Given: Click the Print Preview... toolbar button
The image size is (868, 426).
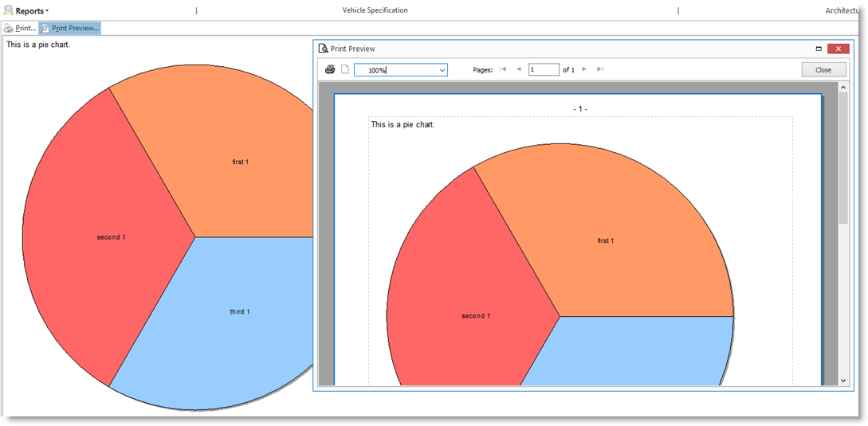Looking at the screenshot, I should pos(70,28).
